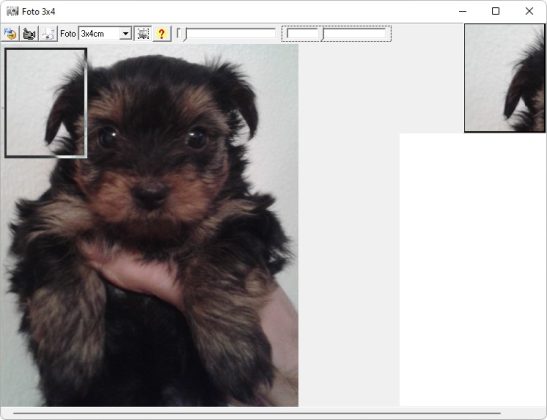Minimize the Foto 3x4 window
This screenshot has height=420, width=547.
[463, 11]
